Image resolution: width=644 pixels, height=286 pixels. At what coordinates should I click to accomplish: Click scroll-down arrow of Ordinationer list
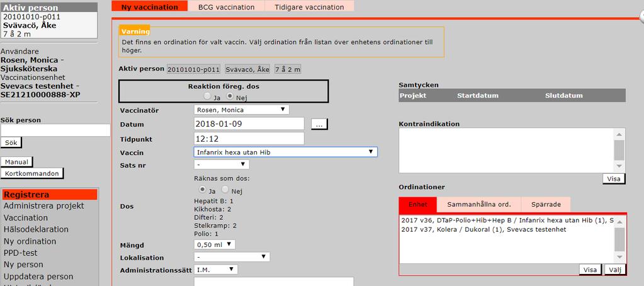coord(620,257)
